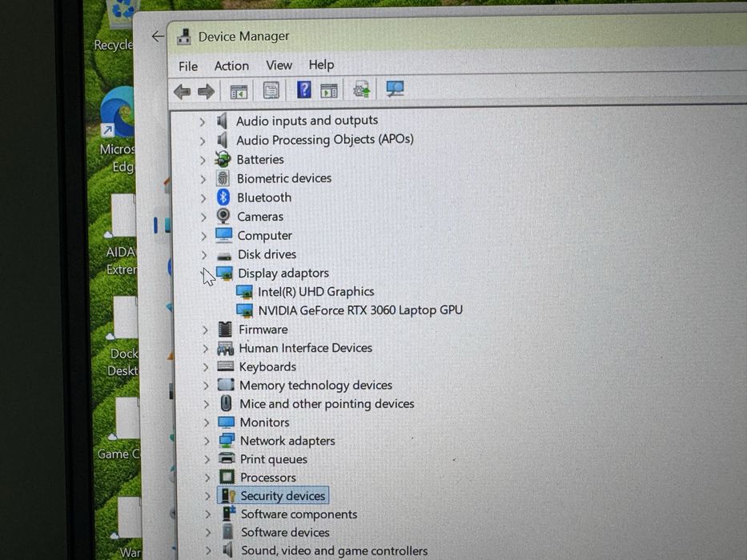The width and height of the screenshot is (747, 560).
Task: Expand the Keyboards category chevron
Action: click(205, 367)
